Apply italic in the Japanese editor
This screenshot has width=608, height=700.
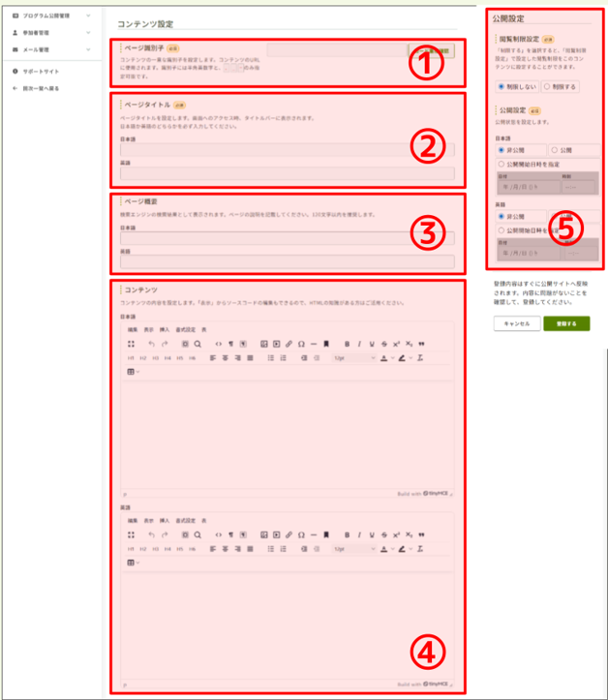[x=359, y=344]
